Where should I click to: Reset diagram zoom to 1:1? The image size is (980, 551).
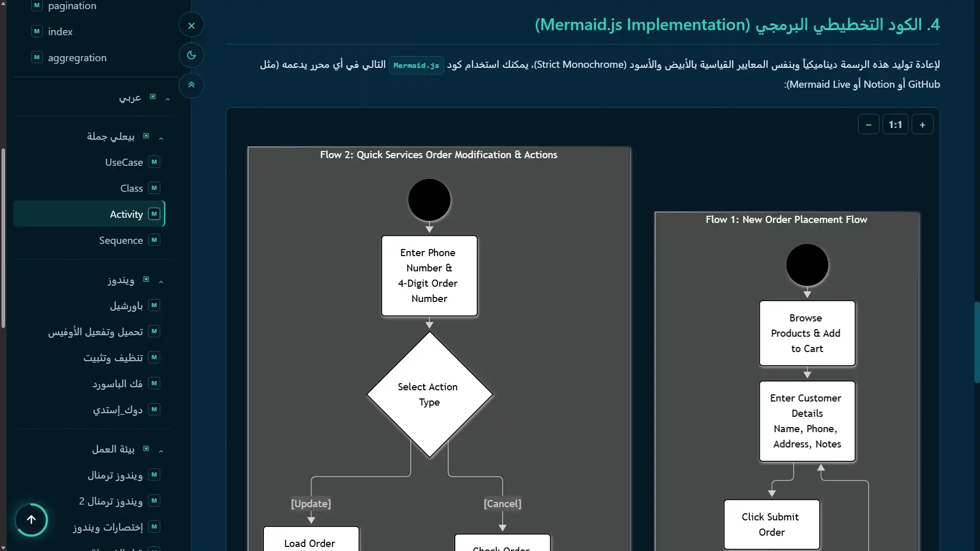pyautogui.click(x=895, y=125)
